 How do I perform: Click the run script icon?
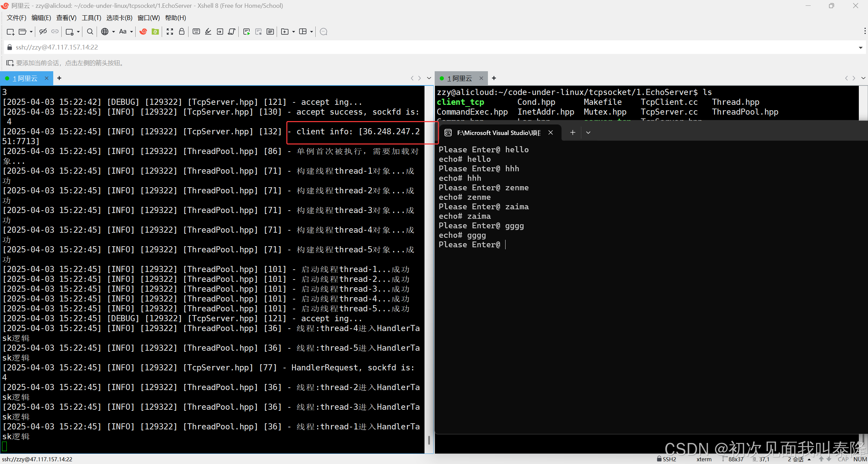click(246, 32)
